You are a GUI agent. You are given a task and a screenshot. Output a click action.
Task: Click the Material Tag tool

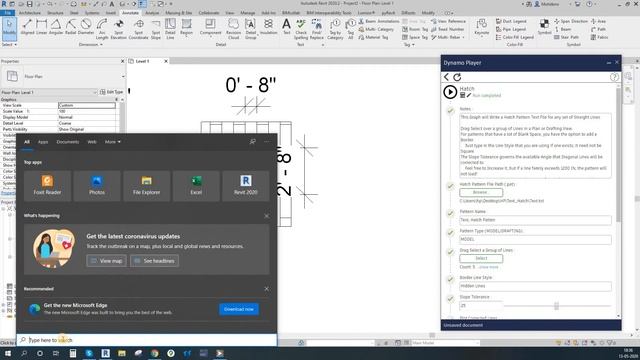pyautogui.click(x=373, y=37)
